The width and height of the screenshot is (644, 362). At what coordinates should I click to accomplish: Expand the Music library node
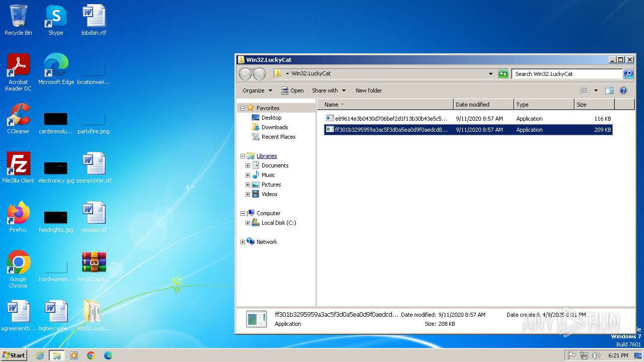[x=248, y=175]
